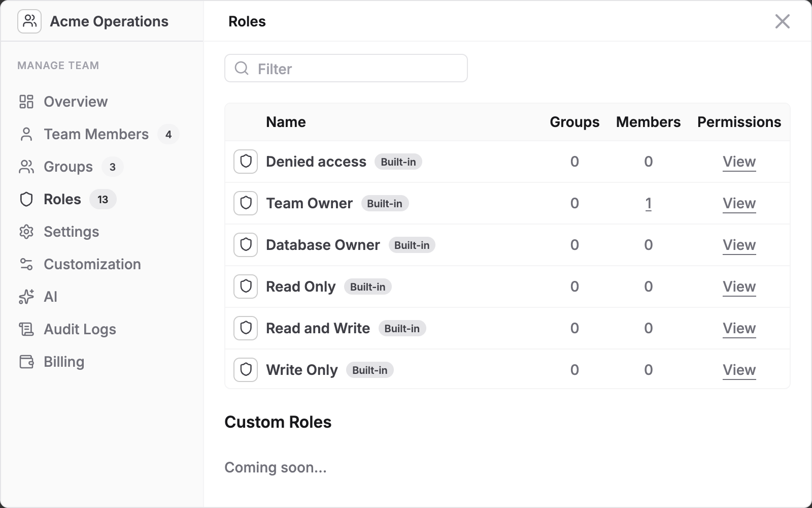Image resolution: width=812 pixels, height=508 pixels.
Task: Click the shield icon for Team Owner
Action: [246, 203]
